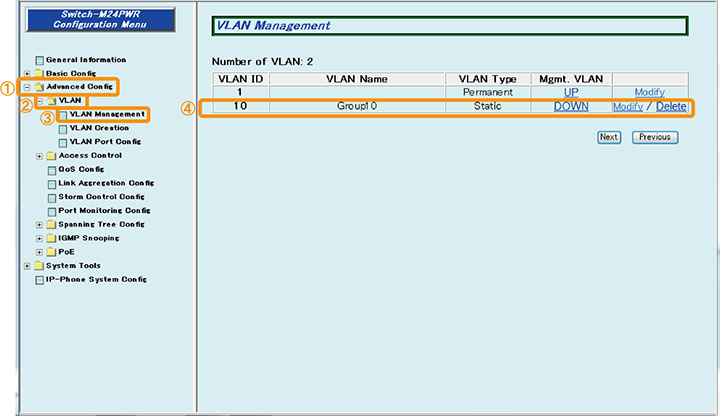Click the VLAN folder icon
The image size is (720, 416).
click(x=50, y=101)
